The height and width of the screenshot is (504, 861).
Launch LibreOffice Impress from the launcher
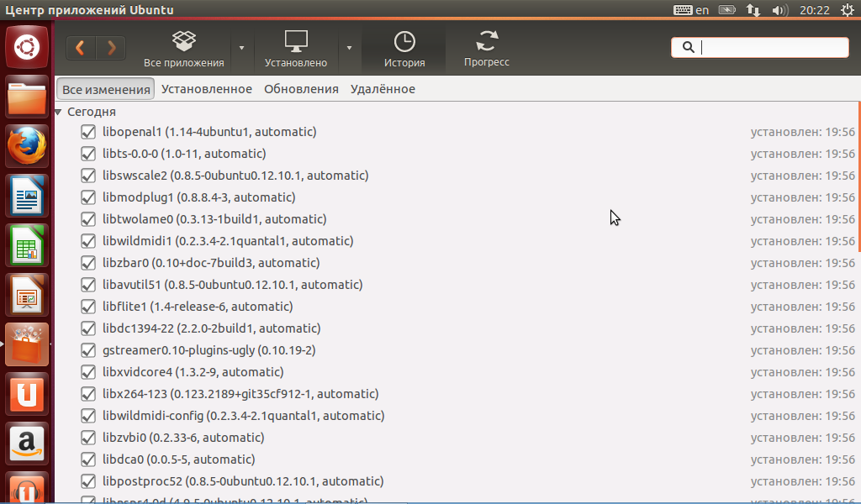[x=27, y=295]
